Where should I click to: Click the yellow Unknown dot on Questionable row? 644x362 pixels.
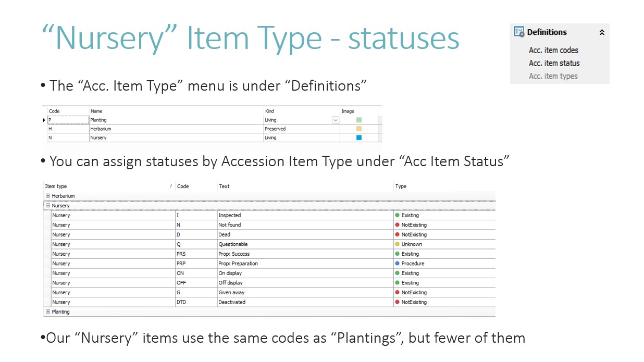[x=397, y=244]
